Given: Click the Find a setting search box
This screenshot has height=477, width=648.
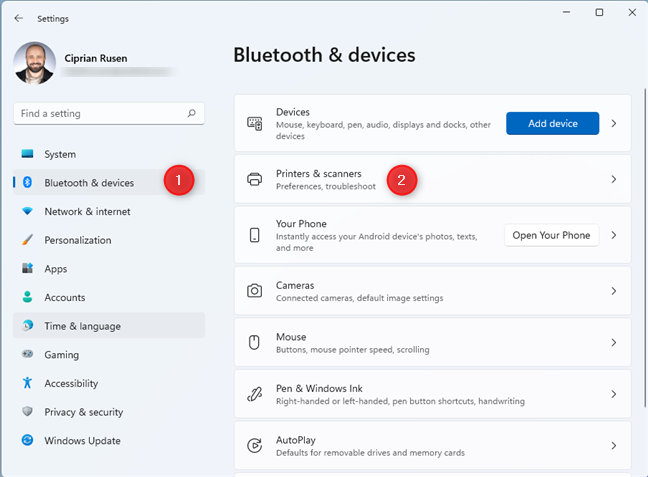Looking at the screenshot, I should coord(109,113).
